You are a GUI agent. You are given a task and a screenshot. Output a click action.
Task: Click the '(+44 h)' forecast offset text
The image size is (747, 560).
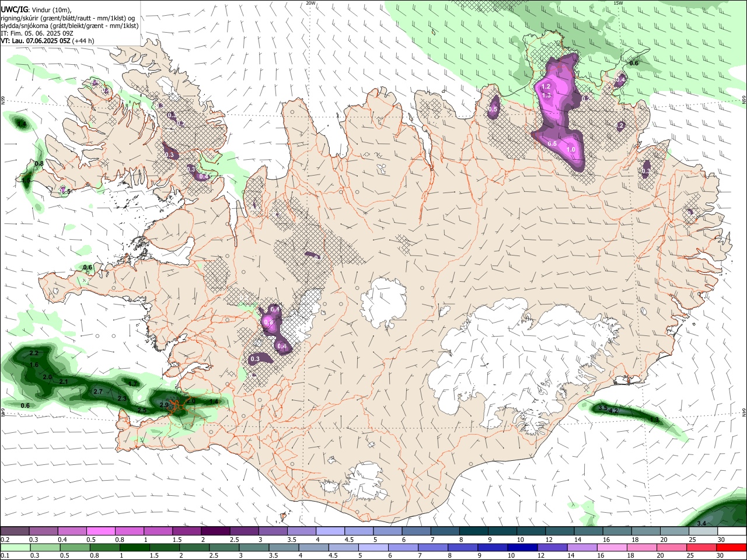pyautogui.click(x=84, y=41)
